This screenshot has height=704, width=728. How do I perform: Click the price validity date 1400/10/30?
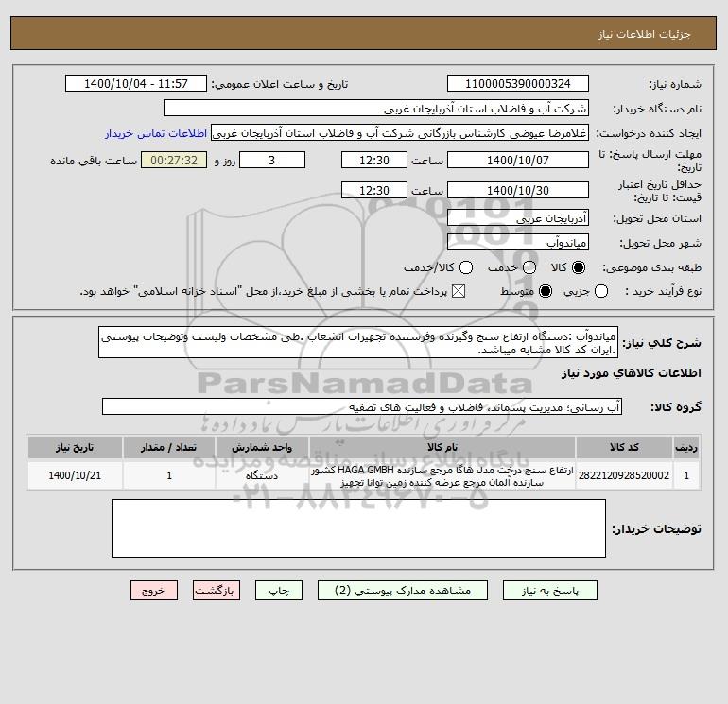518,190
